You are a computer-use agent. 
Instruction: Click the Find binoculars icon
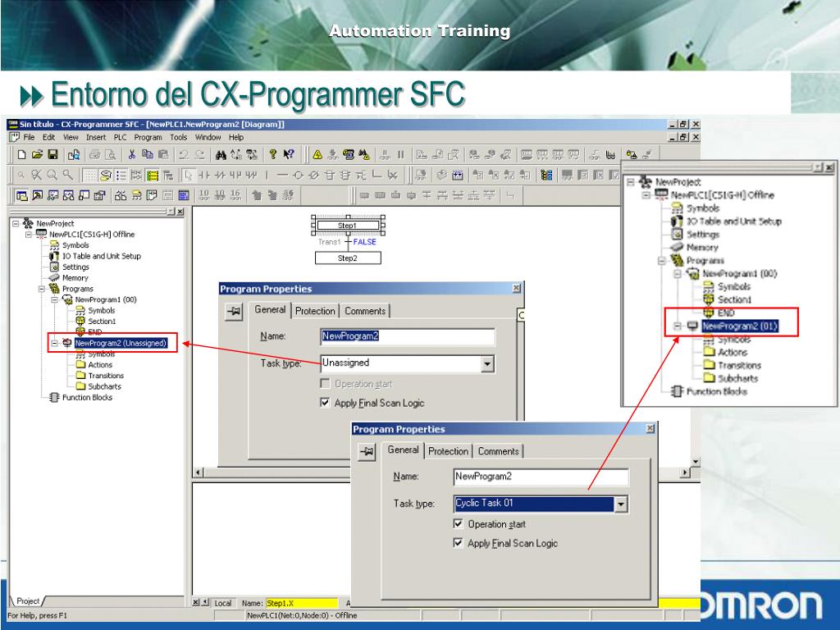pos(220,155)
